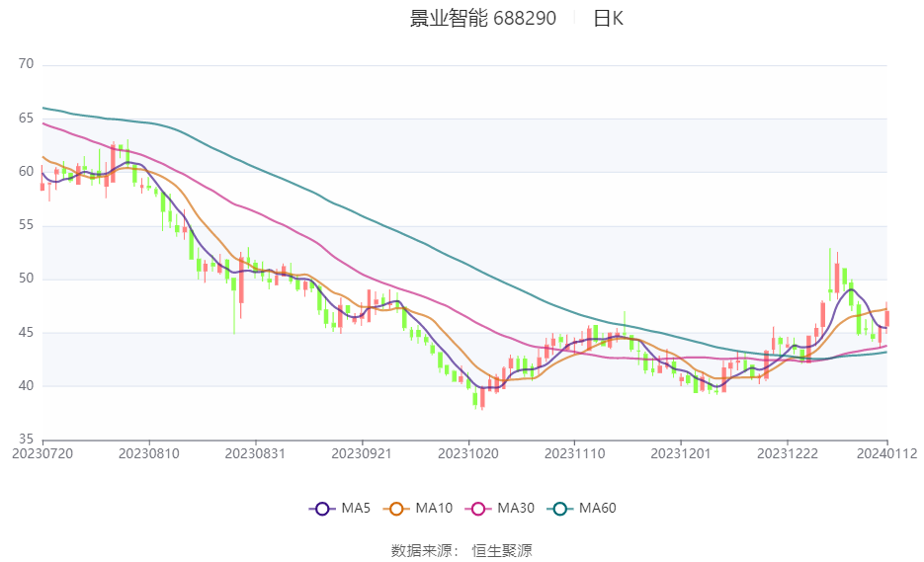Click the data source text 恒生聚源
The height and width of the screenshot is (562, 924).
[x=502, y=551]
